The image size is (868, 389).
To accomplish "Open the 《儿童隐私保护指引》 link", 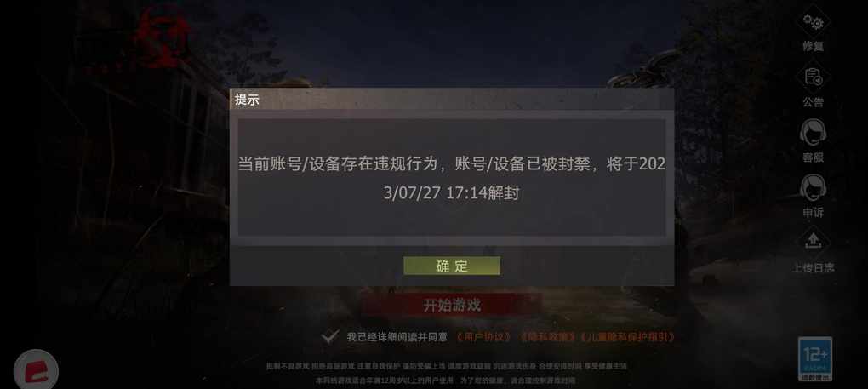I will [x=626, y=337].
